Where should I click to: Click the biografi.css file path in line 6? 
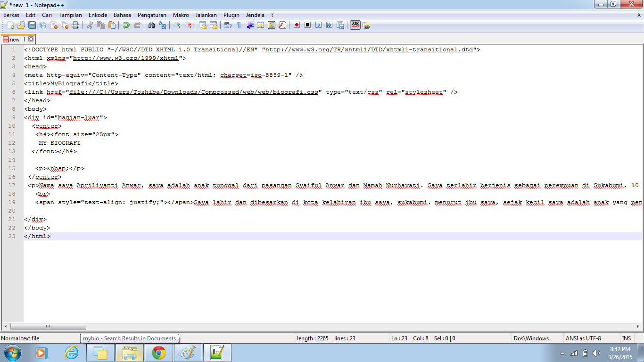194,92
